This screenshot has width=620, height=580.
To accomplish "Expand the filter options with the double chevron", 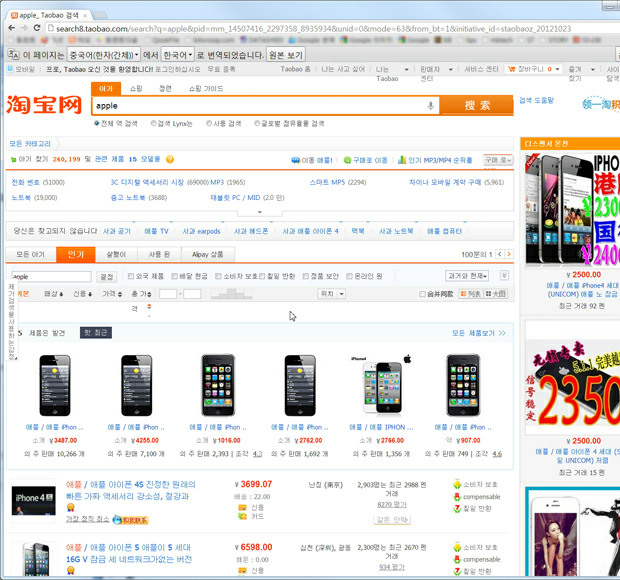I will click(504, 275).
